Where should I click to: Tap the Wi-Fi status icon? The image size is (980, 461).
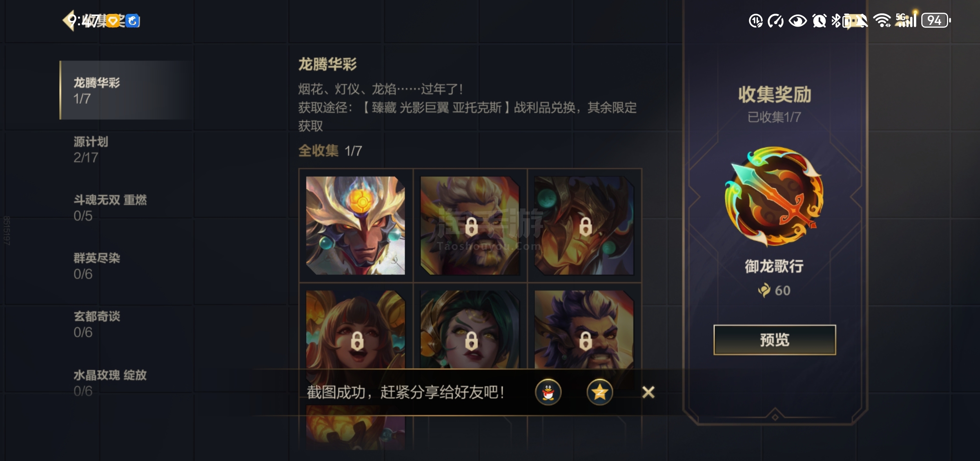tap(882, 20)
